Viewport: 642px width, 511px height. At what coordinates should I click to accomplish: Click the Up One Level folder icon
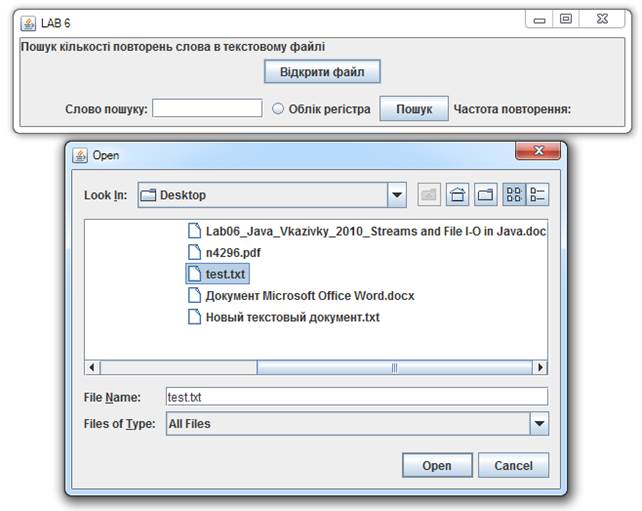click(x=429, y=194)
